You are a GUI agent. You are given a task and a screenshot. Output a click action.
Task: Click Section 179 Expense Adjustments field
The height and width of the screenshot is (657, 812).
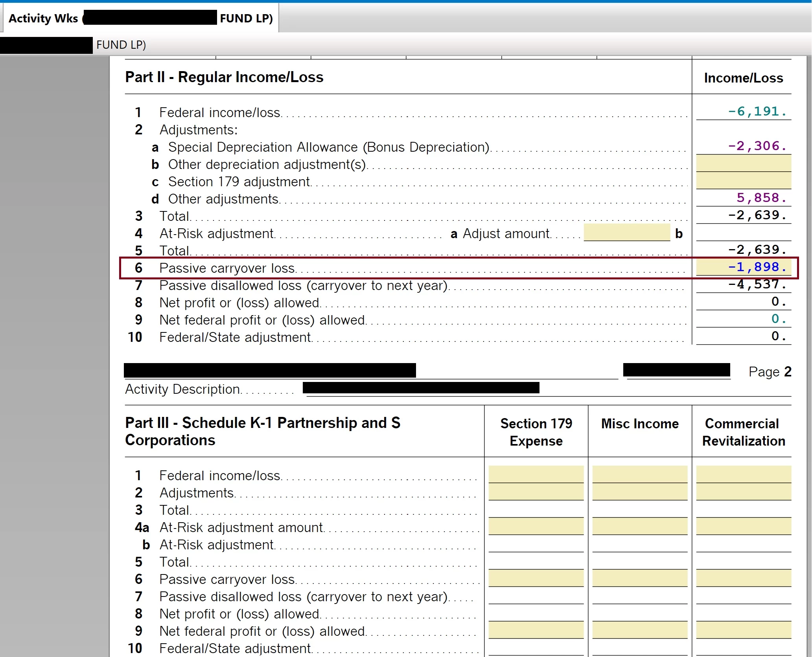click(x=536, y=492)
